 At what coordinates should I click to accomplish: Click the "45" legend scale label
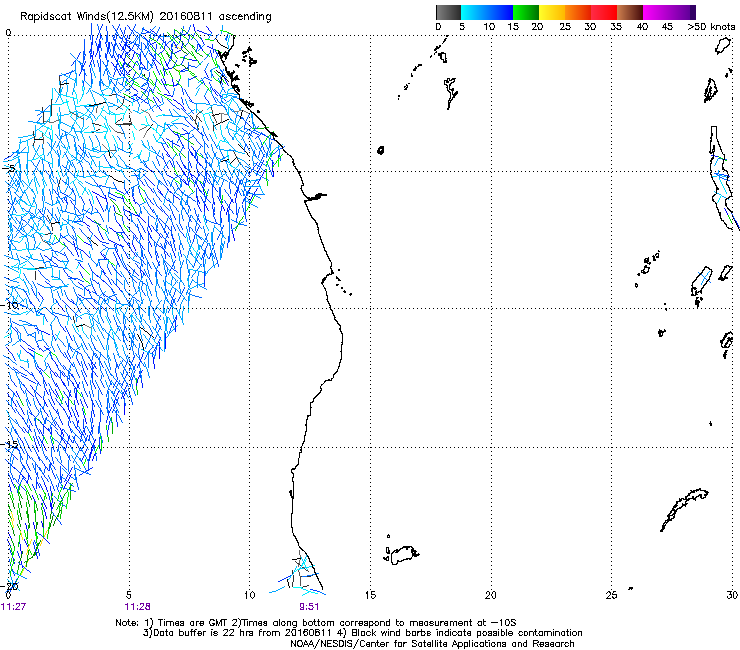667,27
